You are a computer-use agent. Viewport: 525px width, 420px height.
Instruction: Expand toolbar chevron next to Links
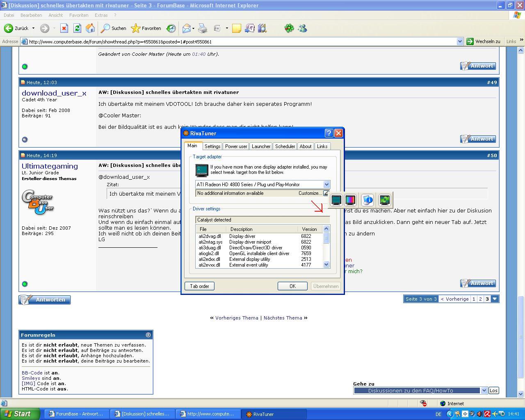pos(521,40)
